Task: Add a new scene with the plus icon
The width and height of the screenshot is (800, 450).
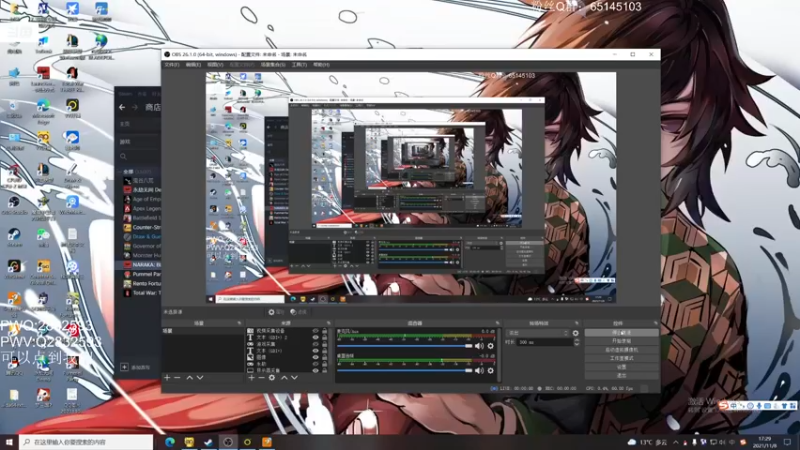Action: (167, 378)
